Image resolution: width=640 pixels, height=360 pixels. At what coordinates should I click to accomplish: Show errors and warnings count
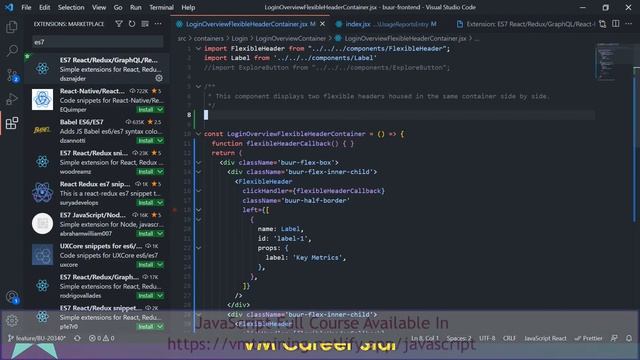point(102,338)
